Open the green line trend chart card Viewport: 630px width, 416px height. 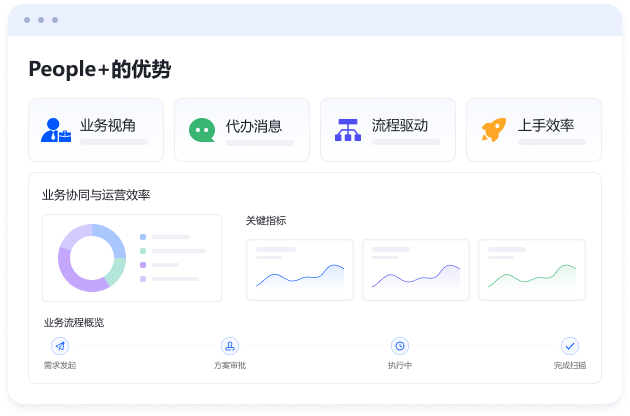[x=532, y=270]
